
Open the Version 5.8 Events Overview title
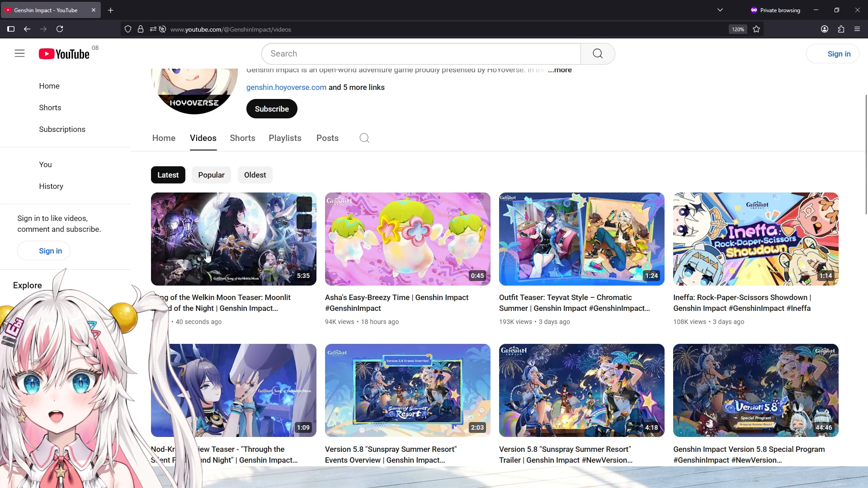[391, 455]
